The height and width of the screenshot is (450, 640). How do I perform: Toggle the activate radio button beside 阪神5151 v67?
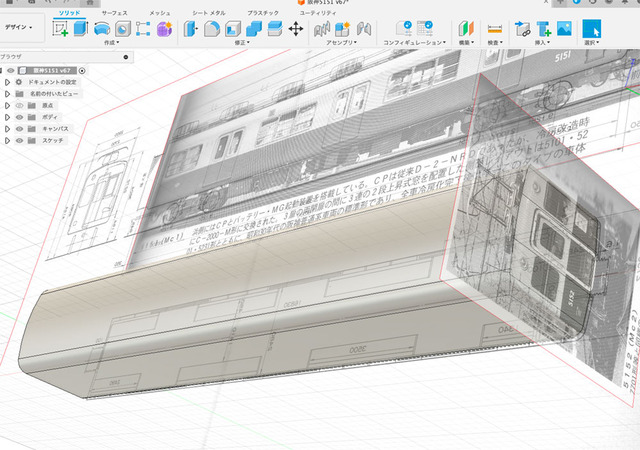(82, 71)
